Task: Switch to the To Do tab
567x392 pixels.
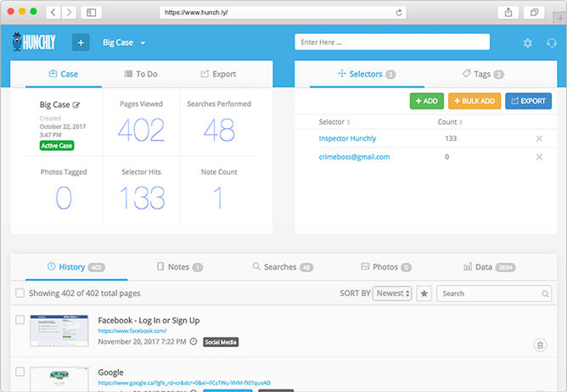Action: (x=140, y=74)
